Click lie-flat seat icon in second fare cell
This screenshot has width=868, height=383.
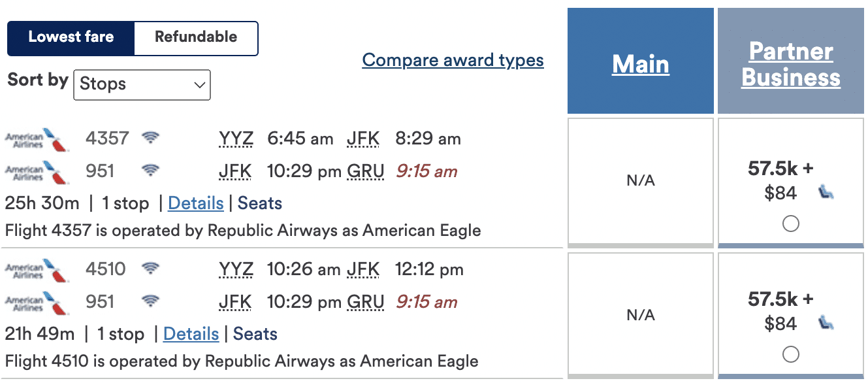(x=826, y=323)
